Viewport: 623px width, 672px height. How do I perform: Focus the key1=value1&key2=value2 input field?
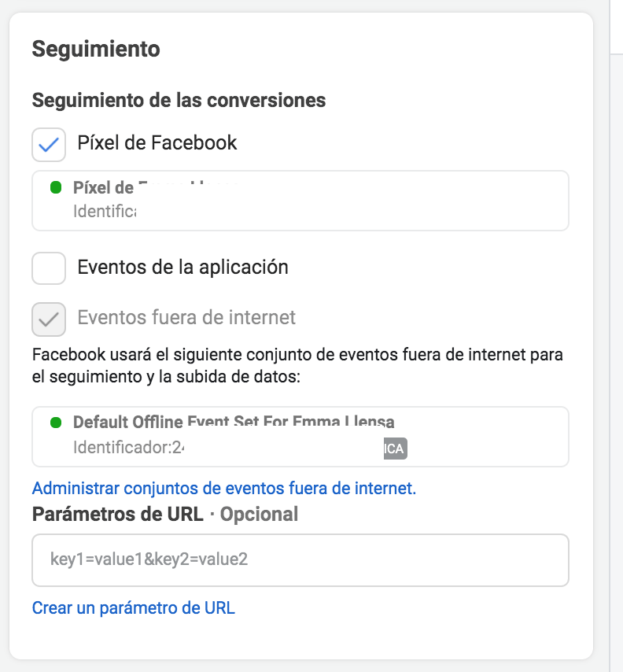coord(300,560)
